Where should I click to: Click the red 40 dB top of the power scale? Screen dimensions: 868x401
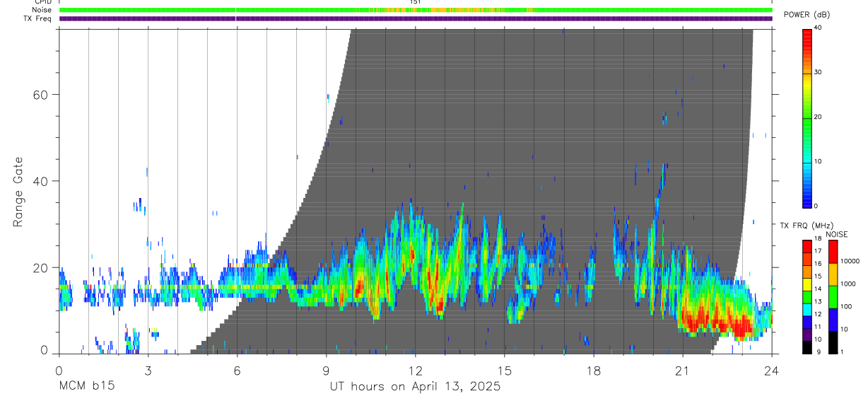tap(807, 31)
